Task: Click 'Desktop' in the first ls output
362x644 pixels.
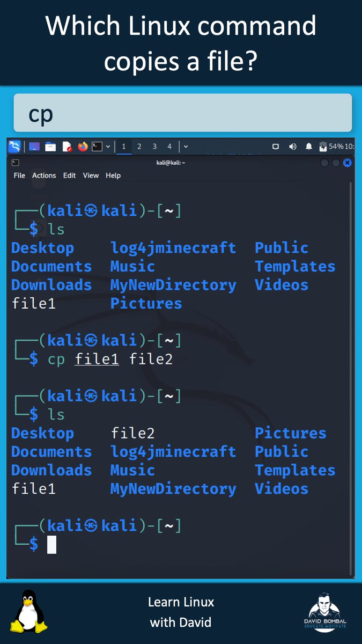Action: tap(42, 248)
